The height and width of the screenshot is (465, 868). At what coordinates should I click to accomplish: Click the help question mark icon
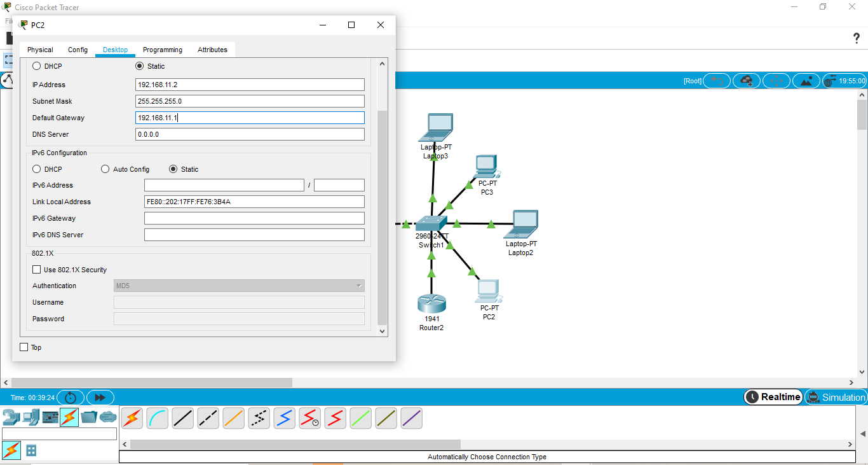(856, 39)
